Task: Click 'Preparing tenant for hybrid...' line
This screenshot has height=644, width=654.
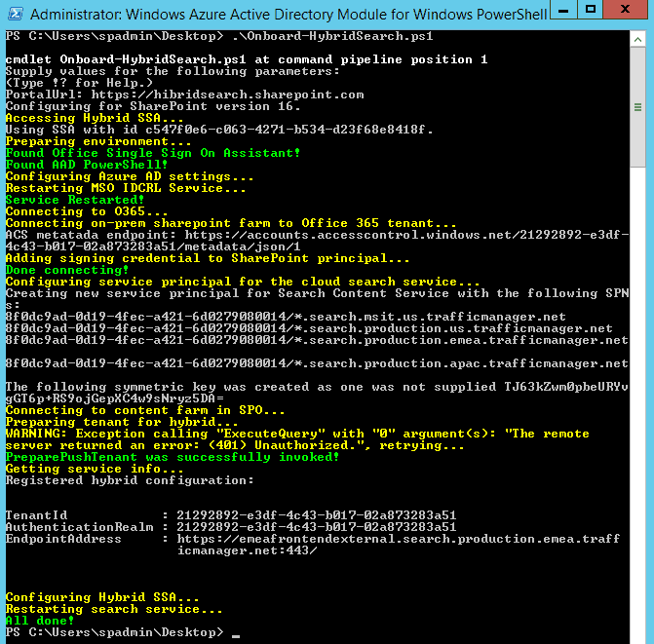Action: [122, 422]
